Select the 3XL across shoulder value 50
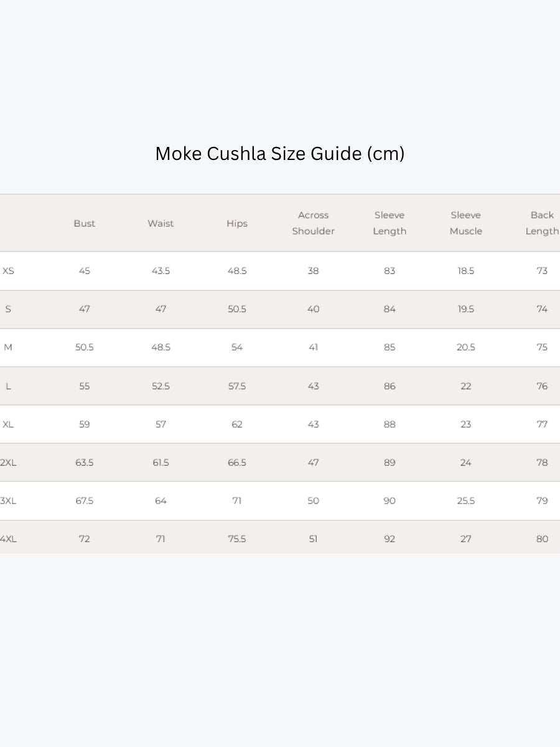Screen dimensions: 560x747 [x=313, y=500]
